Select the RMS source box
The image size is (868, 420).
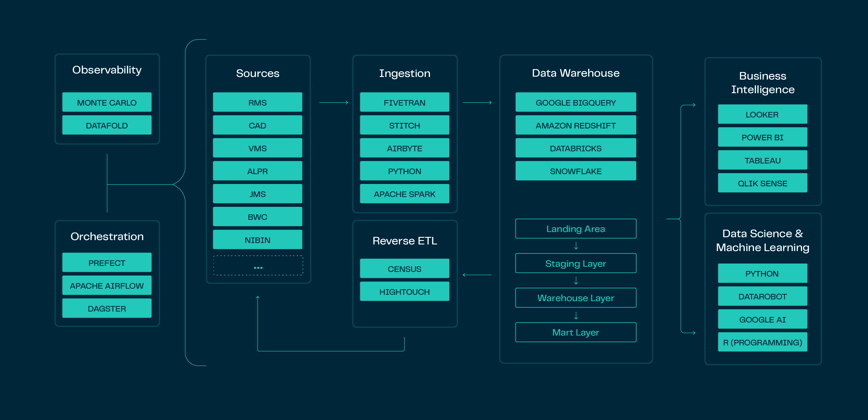[x=258, y=102]
